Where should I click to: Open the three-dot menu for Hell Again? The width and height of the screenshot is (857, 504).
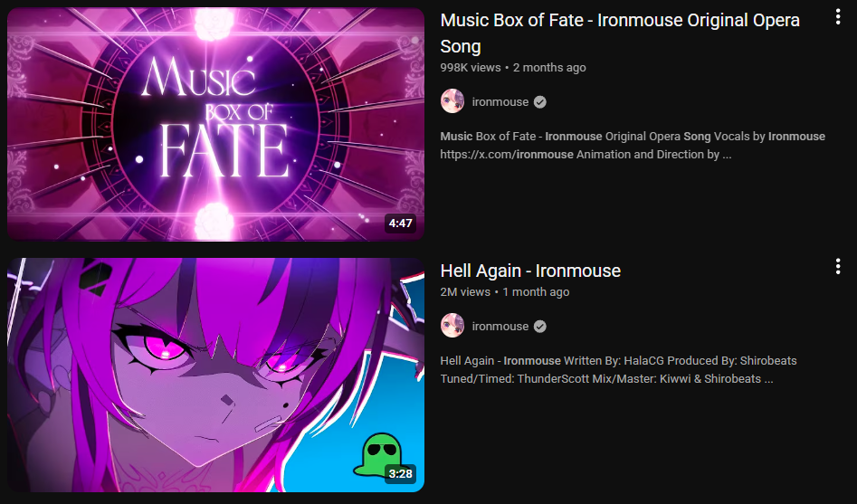point(838,267)
